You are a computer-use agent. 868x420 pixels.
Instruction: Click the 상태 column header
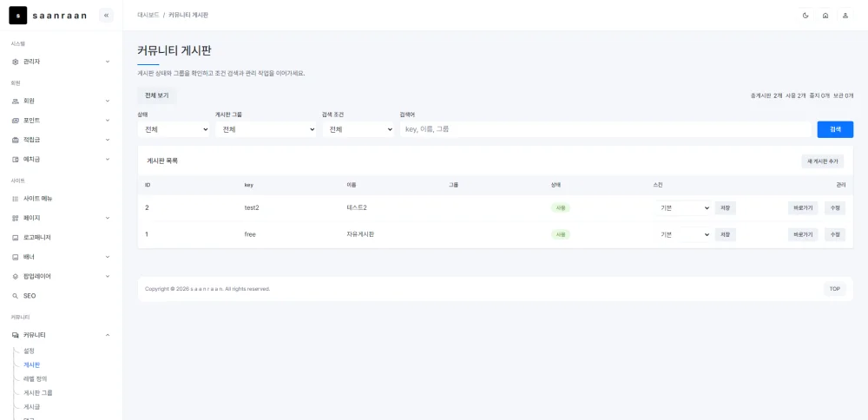pos(556,185)
